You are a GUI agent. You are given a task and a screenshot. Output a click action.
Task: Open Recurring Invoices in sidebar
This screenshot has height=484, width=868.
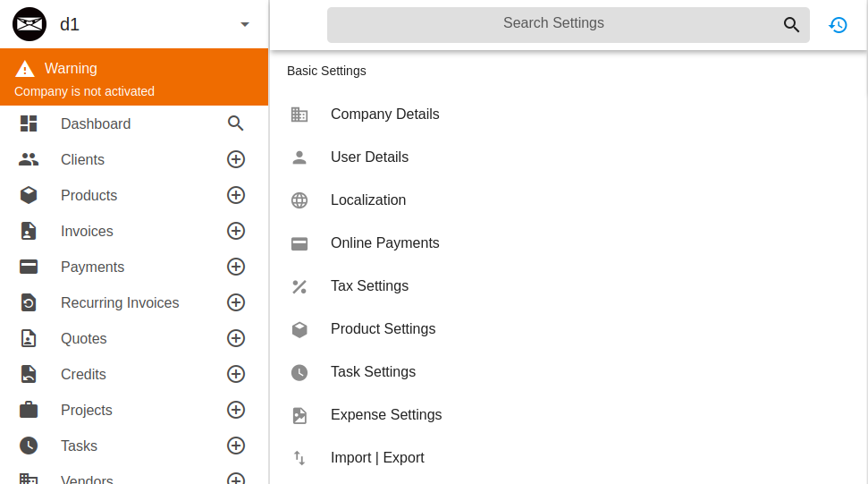click(120, 302)
